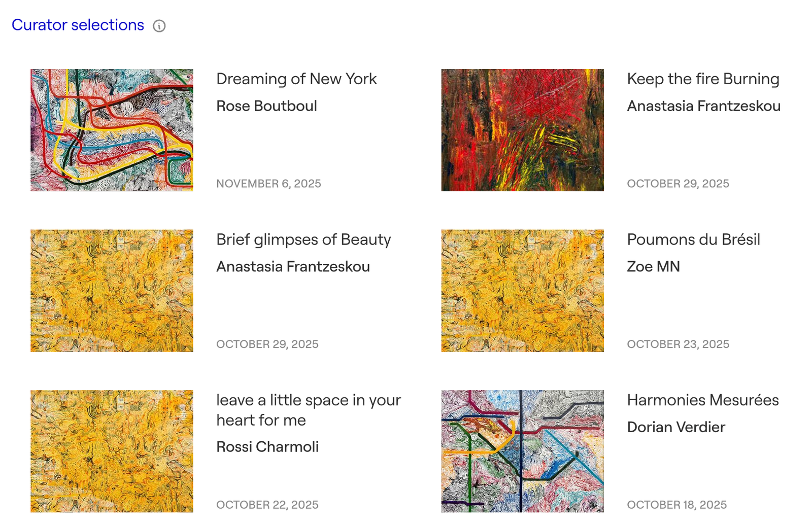
Task: Click the Poumons du Brésil thumbnail image
Action: click(522, 290)
